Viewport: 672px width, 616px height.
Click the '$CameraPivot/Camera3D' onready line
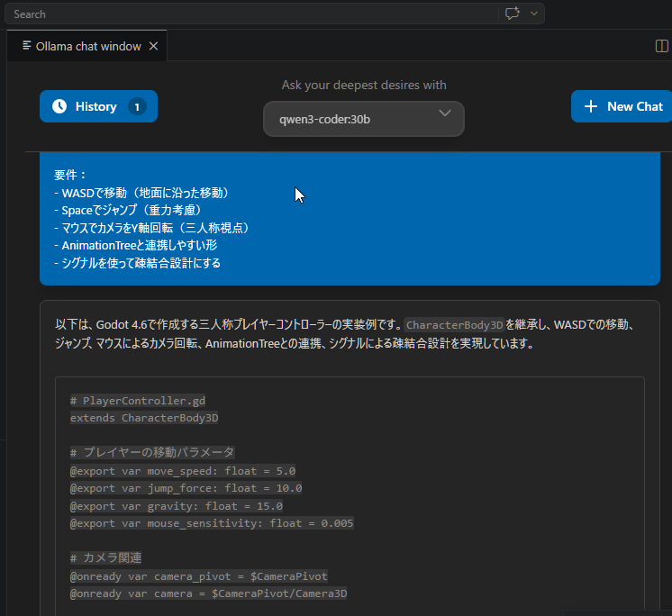click(x=208, y=593)
